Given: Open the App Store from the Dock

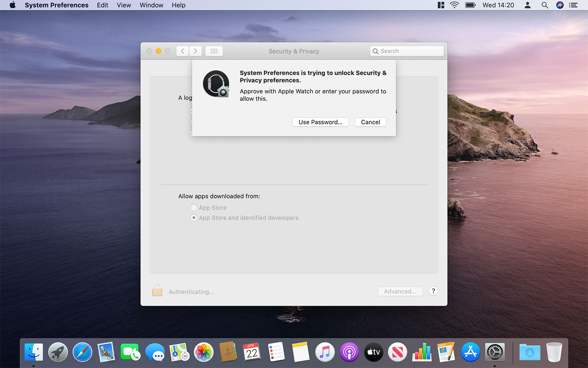Looking at the screenshot, I should coord(470,352).
